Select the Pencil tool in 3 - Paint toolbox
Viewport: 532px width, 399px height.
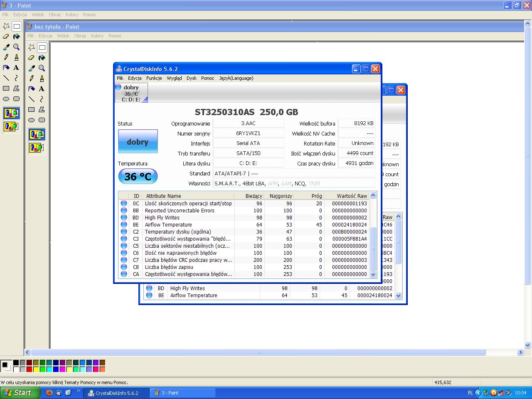(x=6, y=57)
